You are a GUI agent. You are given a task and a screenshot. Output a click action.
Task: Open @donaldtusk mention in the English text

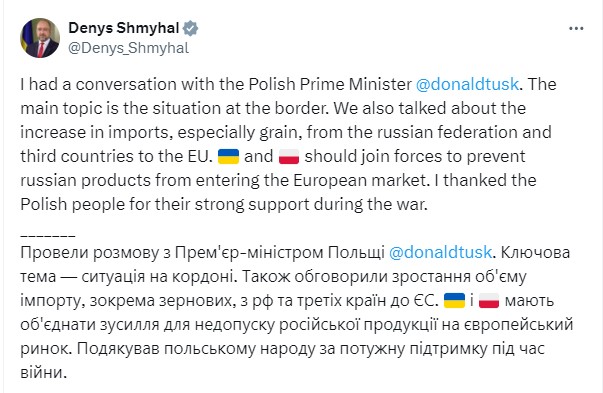[467, 84]
